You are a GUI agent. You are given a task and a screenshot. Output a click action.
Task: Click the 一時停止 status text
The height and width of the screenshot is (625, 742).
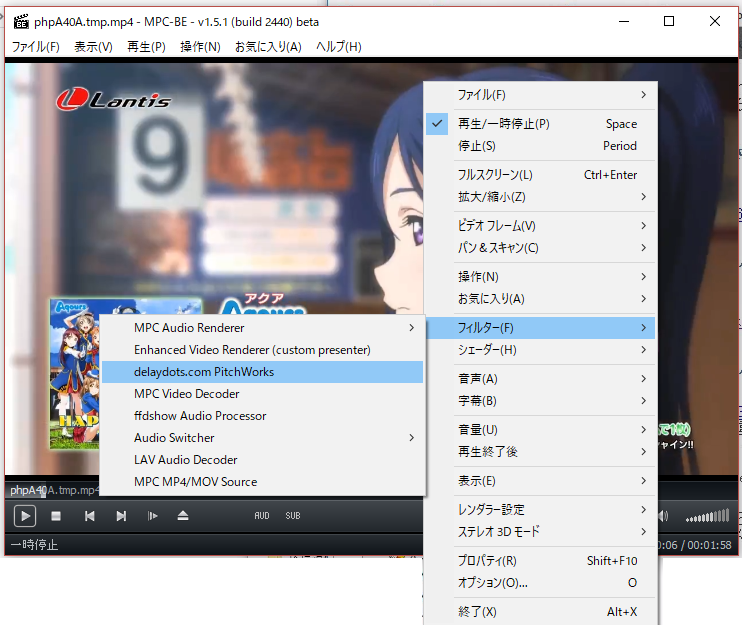click(34, 545)
